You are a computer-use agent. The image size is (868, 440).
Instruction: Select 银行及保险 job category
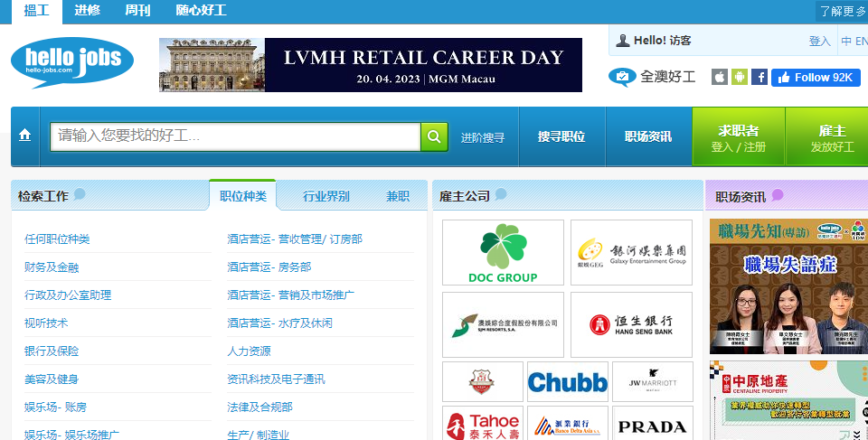(52, 351)
